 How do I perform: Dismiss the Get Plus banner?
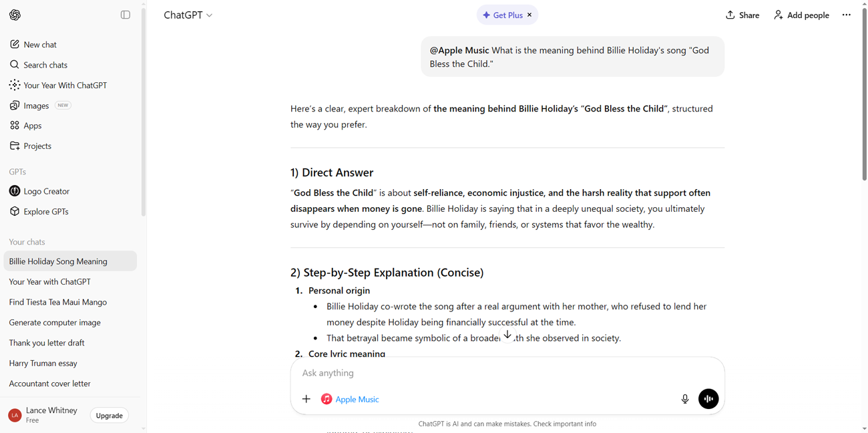click(x=529, y=15)
